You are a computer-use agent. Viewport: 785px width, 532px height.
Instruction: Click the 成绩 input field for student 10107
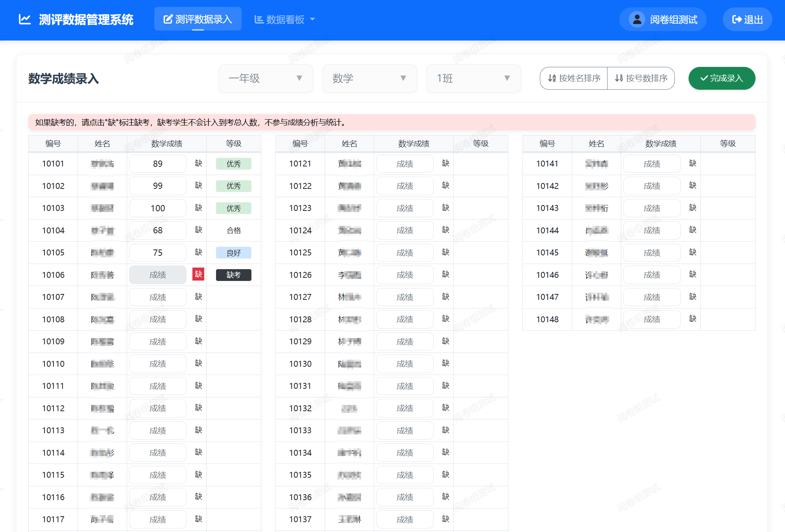coord(157,297)
